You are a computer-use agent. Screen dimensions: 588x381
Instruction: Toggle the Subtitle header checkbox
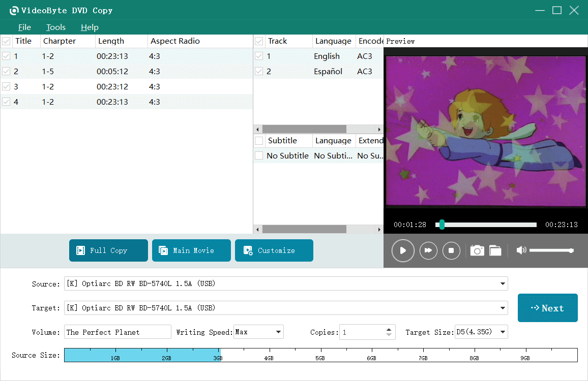(259, 141)
